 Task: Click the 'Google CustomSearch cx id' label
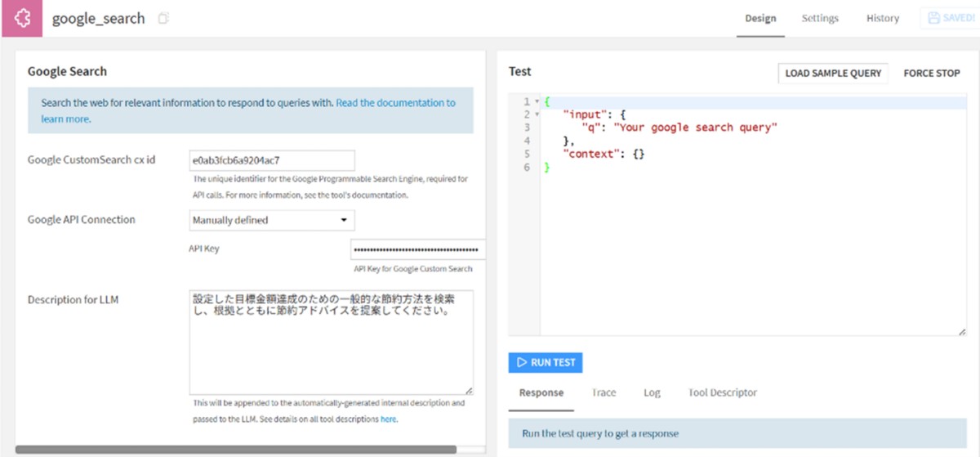tap(91, 159)
